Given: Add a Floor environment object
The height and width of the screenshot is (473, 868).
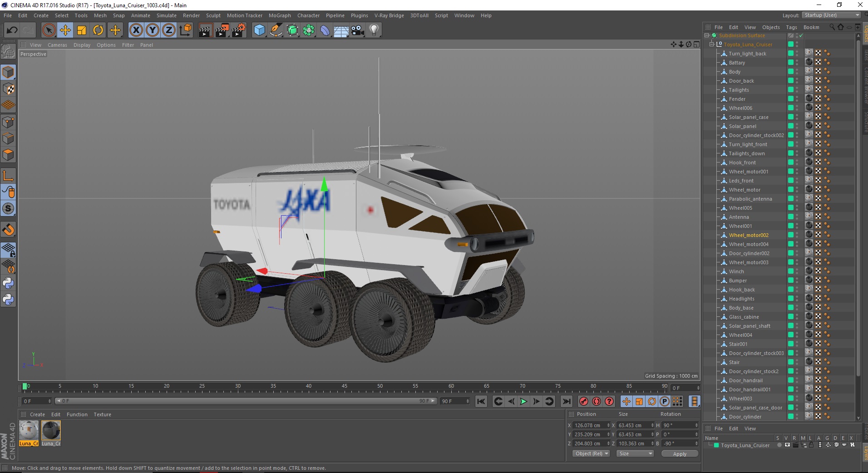Looking at the screenshot, I should coord(341,30).
